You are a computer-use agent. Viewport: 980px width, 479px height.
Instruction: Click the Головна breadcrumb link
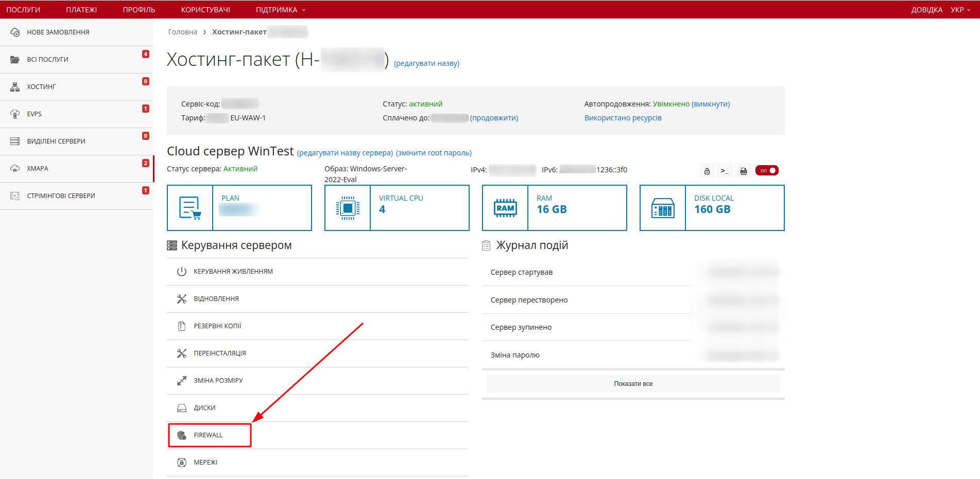tap(183, 32)
